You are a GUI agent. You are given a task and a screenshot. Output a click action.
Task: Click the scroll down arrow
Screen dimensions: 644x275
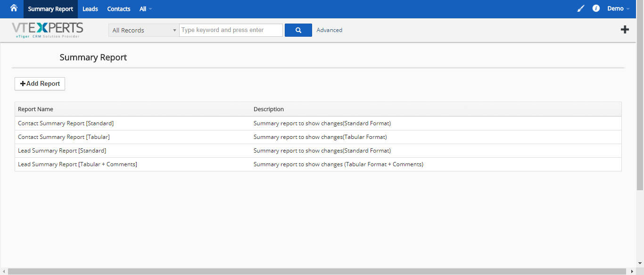coord(640,264)
